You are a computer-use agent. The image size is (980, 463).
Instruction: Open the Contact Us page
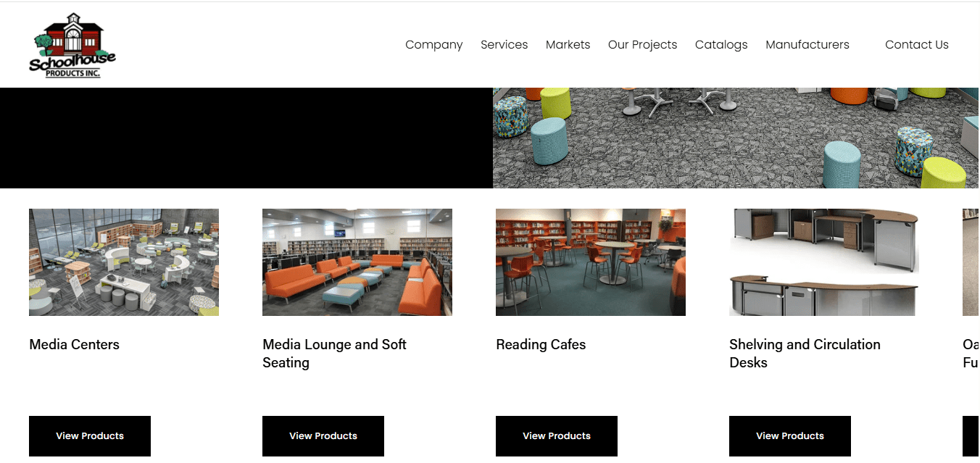tap(916, 45)
